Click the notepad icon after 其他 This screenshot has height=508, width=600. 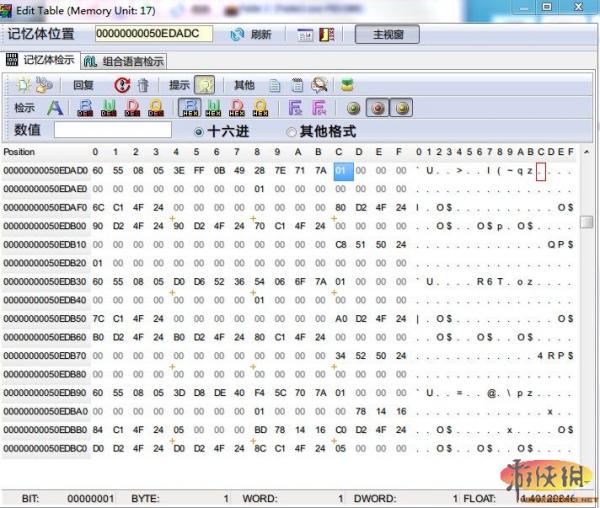(297, 85)
